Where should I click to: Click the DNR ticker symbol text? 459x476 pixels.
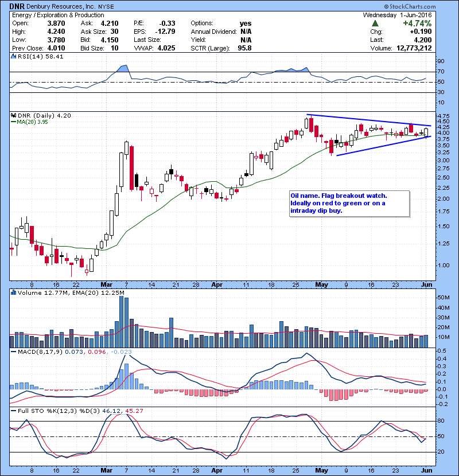(x=17, y=6)
